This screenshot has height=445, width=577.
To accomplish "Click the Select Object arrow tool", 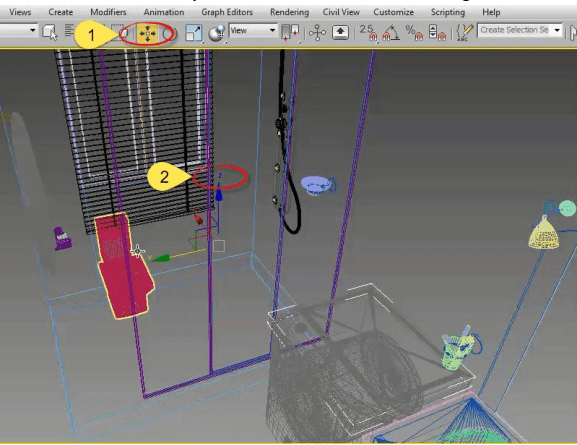I will (x=50, y=32).
